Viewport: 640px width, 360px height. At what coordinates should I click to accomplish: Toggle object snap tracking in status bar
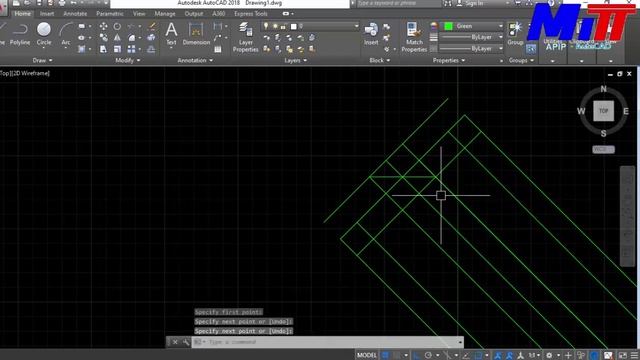coord(466,355)
